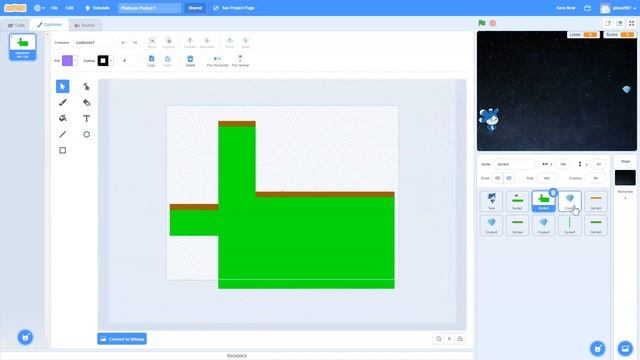Click the black Outline color swatch
The image size is (640, 360).
[x=103, y=61]
